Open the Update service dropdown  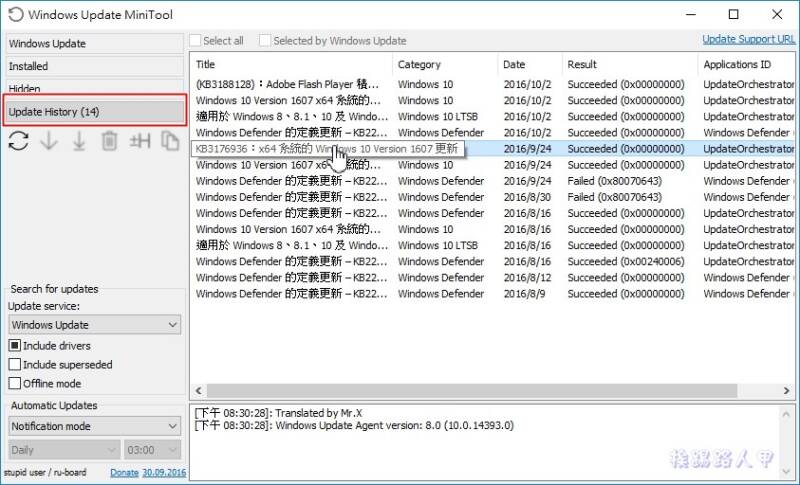(x=94, y=325)
